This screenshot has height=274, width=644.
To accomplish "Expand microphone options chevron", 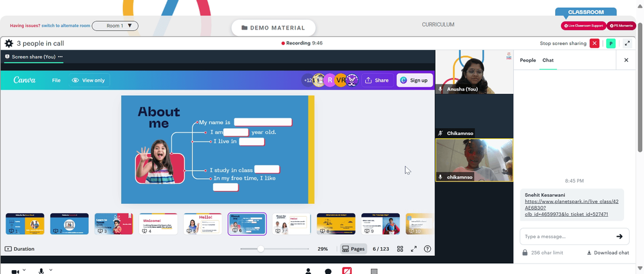I will pos(51,270).
